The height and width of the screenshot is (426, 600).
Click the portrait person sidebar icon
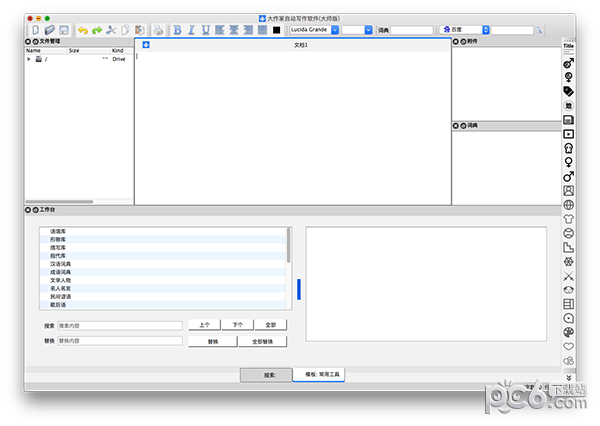568,191
